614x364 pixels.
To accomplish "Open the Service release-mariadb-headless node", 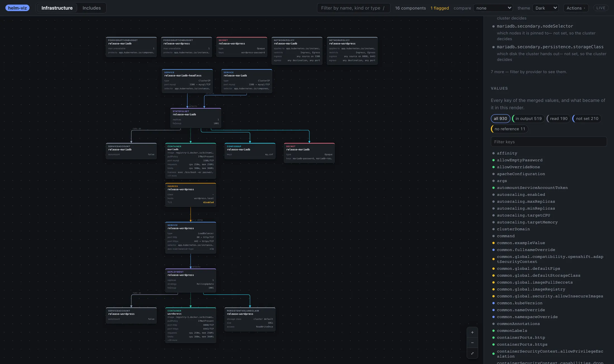I will point(187,81).
